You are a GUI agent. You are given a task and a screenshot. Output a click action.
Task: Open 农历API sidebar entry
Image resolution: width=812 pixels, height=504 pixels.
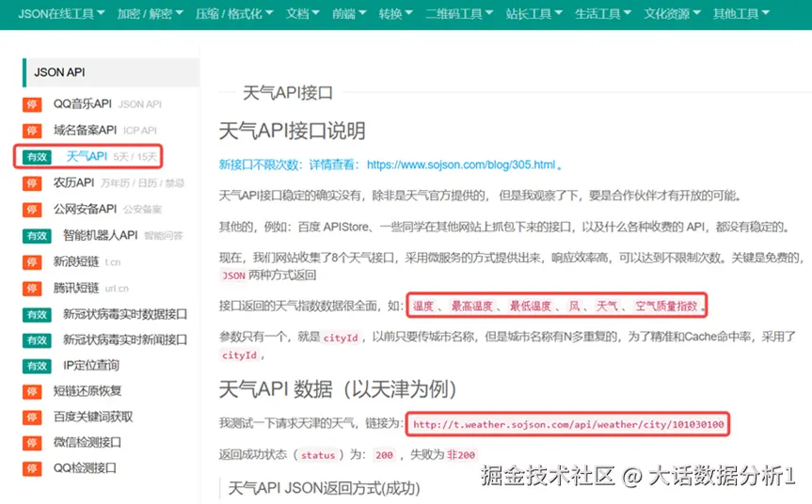click(x=74, y=182)
